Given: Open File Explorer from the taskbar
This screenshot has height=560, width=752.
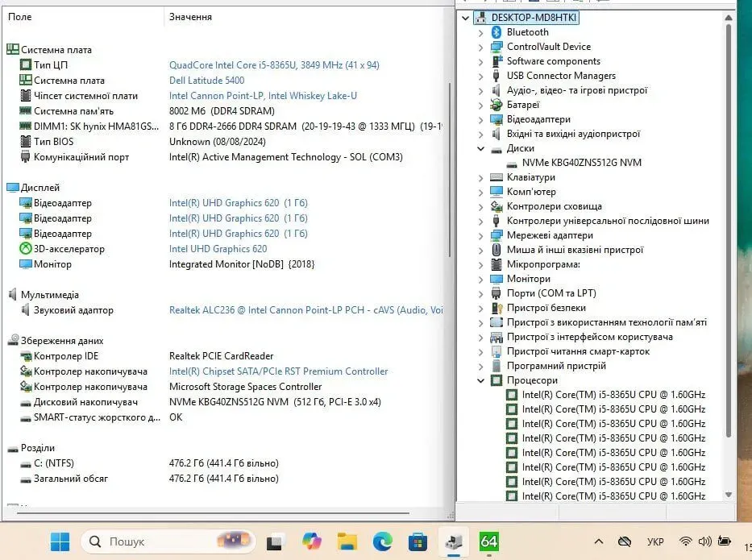Looking at the screenshot, I should pos(347,541).
